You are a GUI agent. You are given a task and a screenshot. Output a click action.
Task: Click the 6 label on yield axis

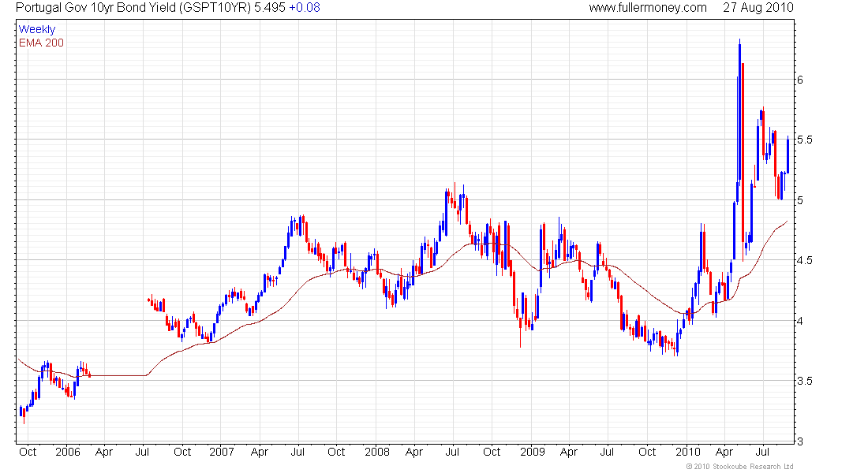point(800,80)
